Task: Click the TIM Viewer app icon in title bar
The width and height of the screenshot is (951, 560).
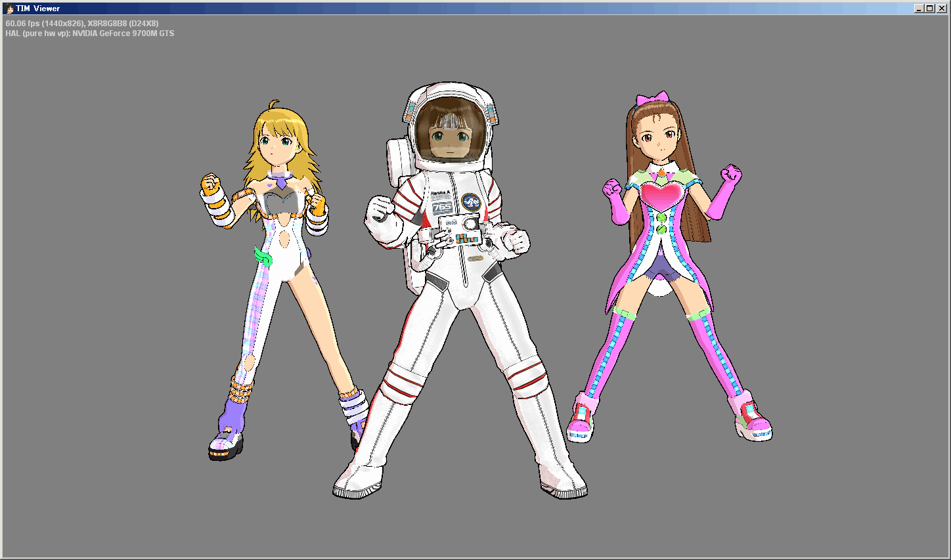Action: pyautogui.click(x=9, y=9)
